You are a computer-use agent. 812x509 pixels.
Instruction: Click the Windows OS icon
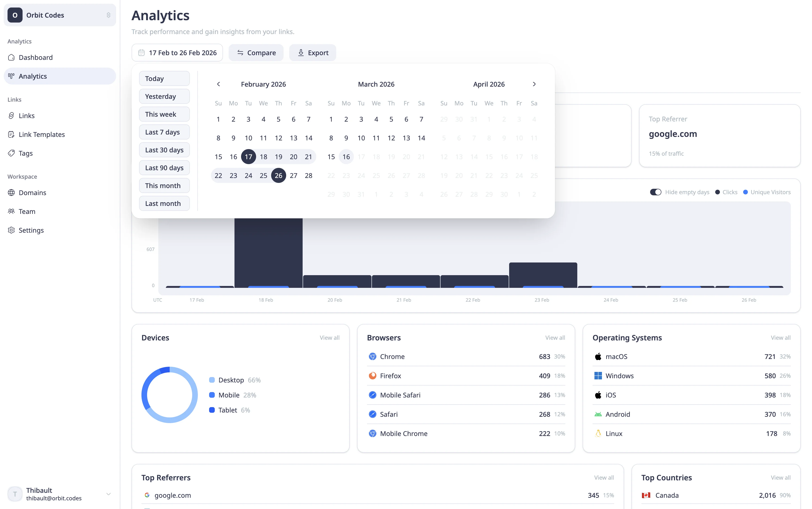click(x=598, y=376)
